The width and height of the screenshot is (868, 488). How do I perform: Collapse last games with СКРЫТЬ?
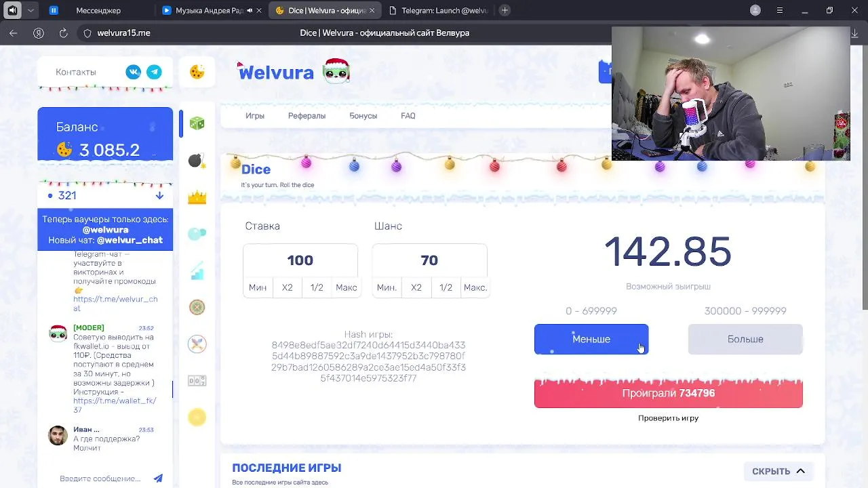[x=778, y=471]
